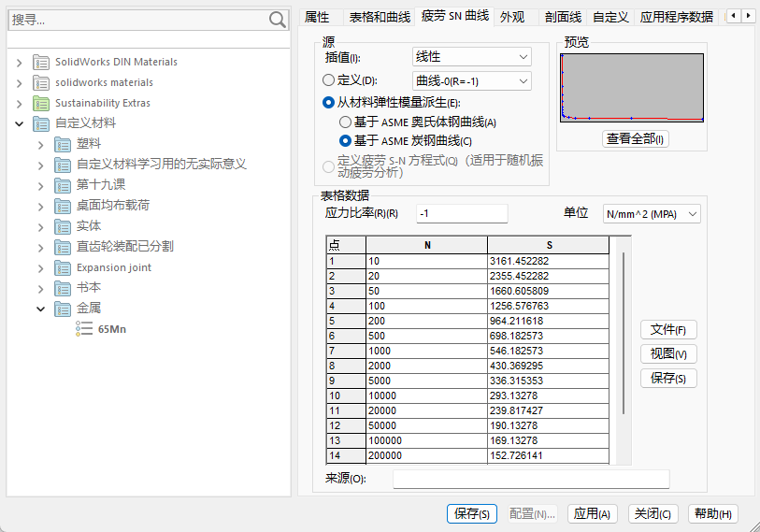Open the 单位 N/mm^2 (MPA) dropdown
Screen dimensions: 760x532
pyautogui.click(x=652, y=214)
